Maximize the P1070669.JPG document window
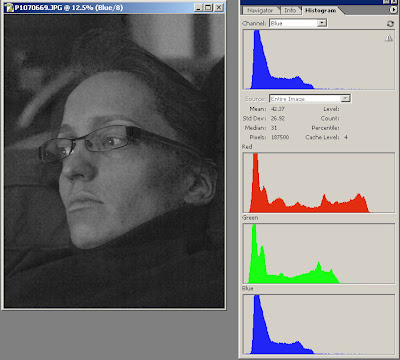The height and width of the screenshot is (360, 400). [208, 7]
